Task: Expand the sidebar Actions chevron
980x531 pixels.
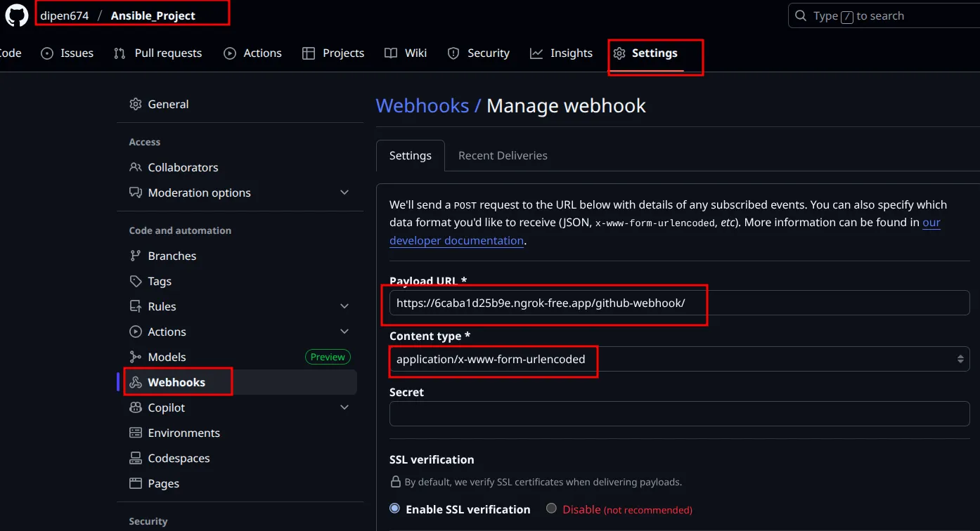Action: [344, 332]
